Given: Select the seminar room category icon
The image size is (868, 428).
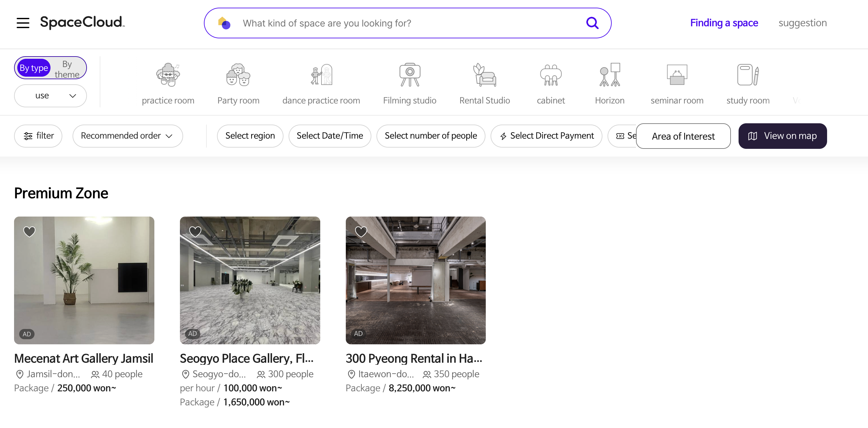Looking at the screenshot, I should click(x=677, y=75).
